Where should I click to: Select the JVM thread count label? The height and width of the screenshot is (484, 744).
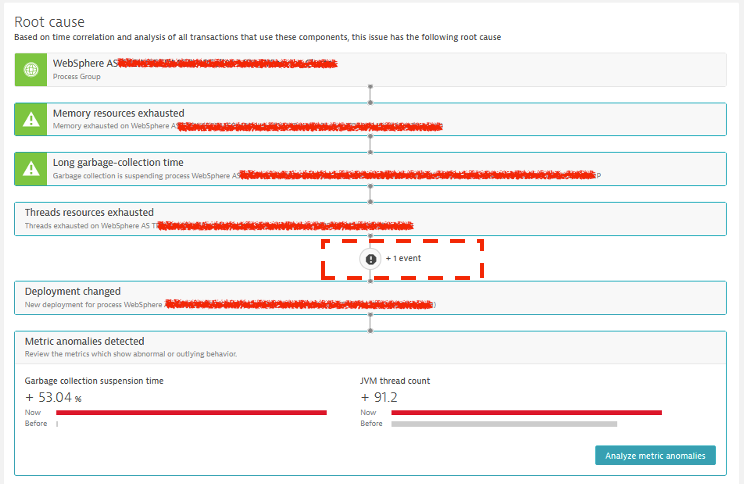click(394, 381)
